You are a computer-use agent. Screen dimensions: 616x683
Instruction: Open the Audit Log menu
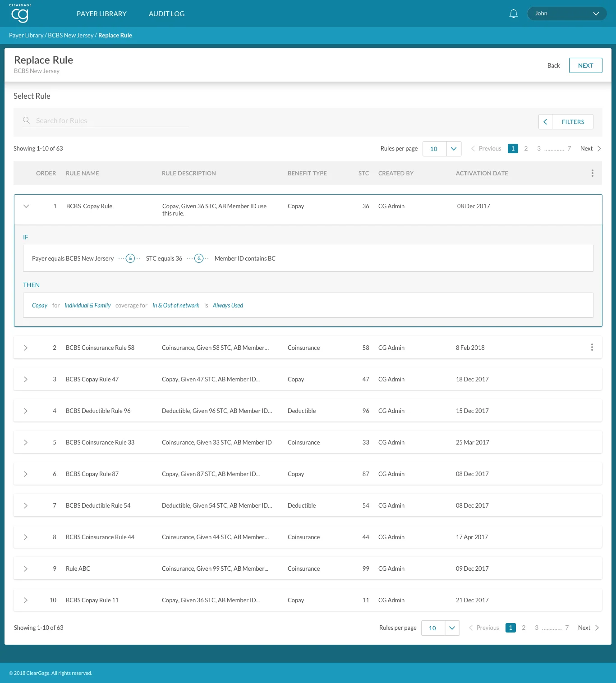pyautogui.click(x=166, y=14)
